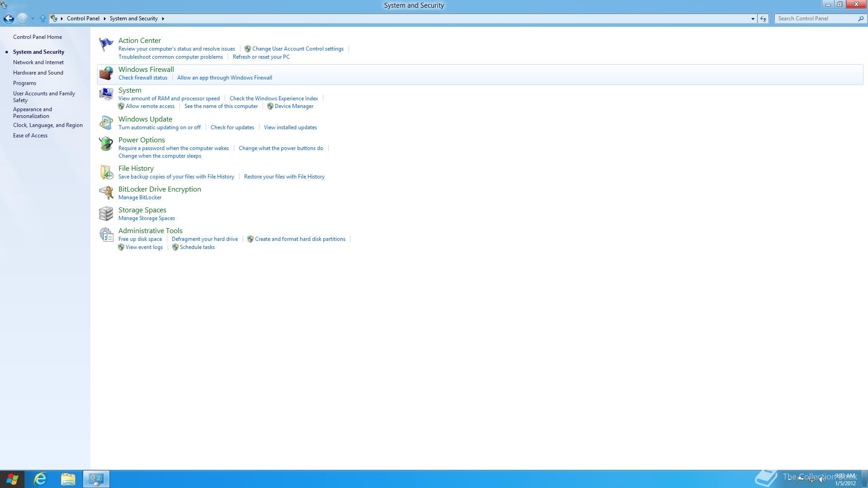Viewport: 868px width, 488px height.
Task: Expand the arrow after Control Panel breadcrumb
Action: click(104, 19)
